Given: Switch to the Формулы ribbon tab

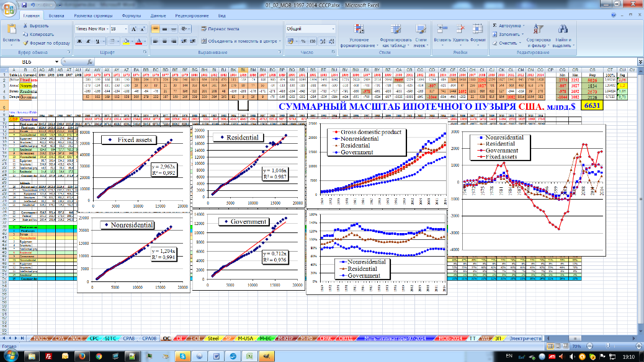Looking at the screenshot, I should [132, 14].
